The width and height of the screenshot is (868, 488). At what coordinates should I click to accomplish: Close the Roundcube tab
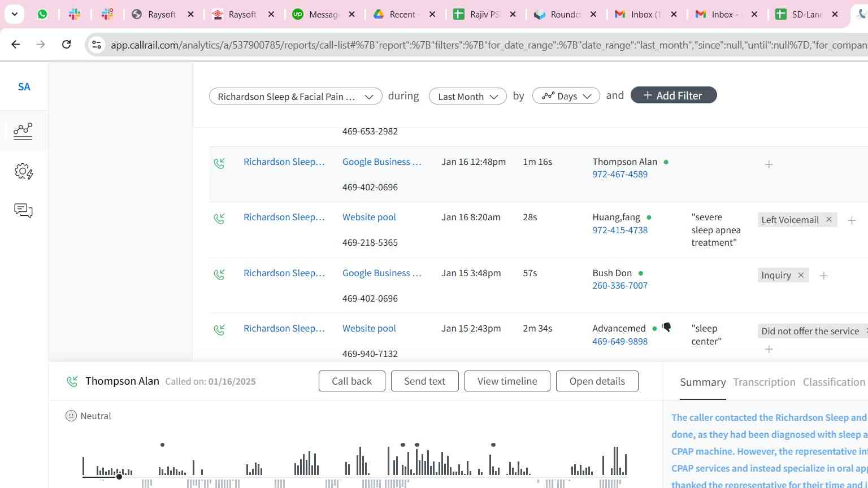pyautogui.click(x=593, y=14)
